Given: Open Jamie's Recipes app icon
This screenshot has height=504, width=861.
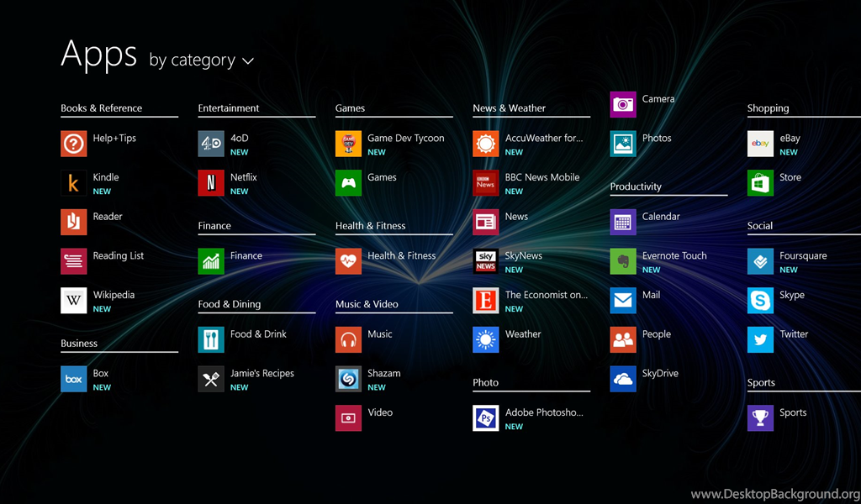Looking at the screenshot, I should 211,379.
